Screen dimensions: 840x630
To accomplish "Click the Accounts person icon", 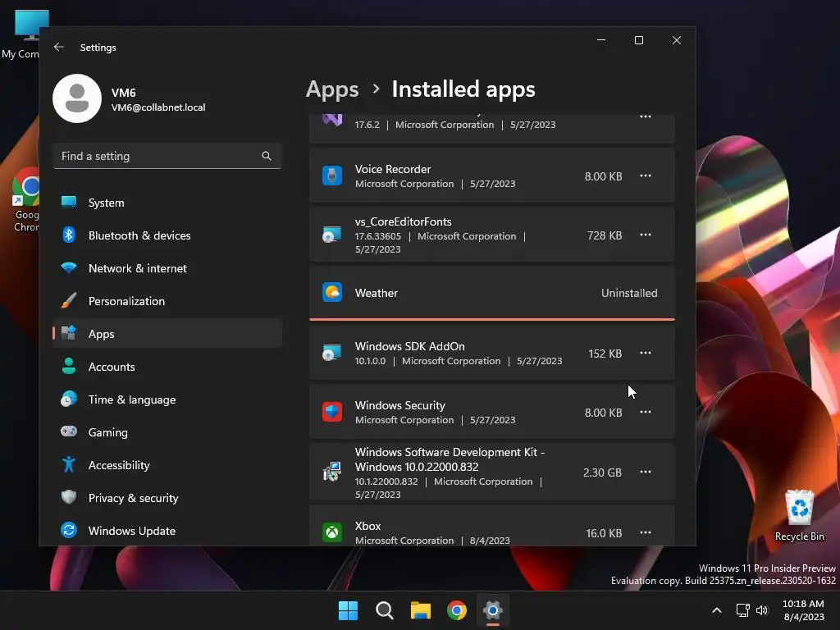I will [69, 366].
